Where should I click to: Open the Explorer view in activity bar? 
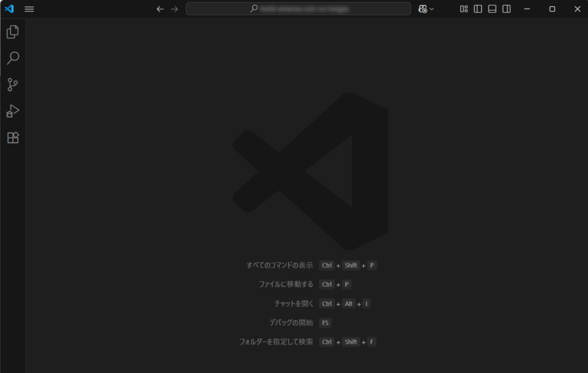click(13, 32)
